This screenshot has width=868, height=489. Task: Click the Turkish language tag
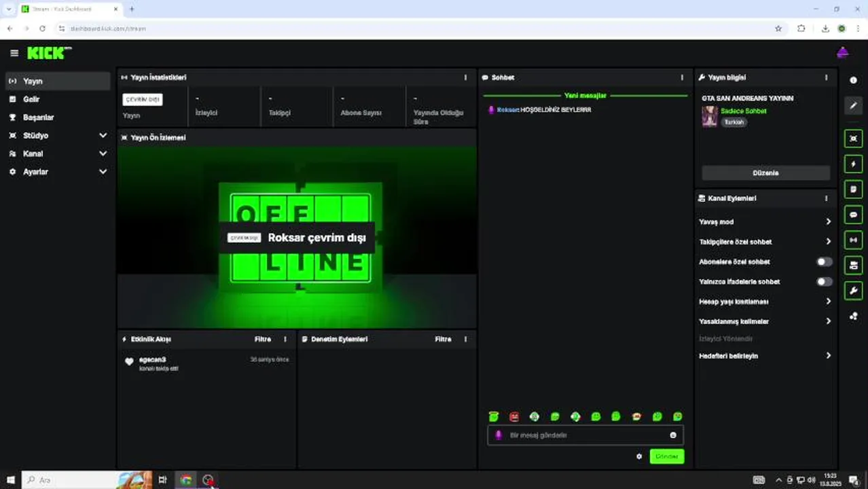[734, 122]
